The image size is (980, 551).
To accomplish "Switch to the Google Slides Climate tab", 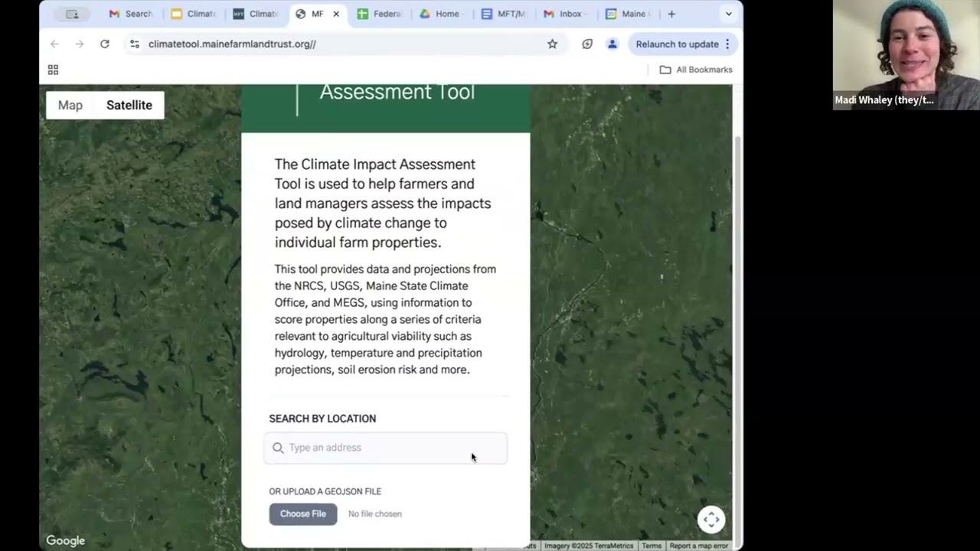I will coord(193,14).
